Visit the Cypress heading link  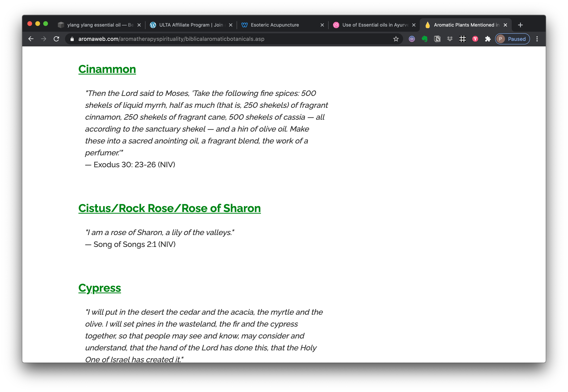tap(100, 288)
